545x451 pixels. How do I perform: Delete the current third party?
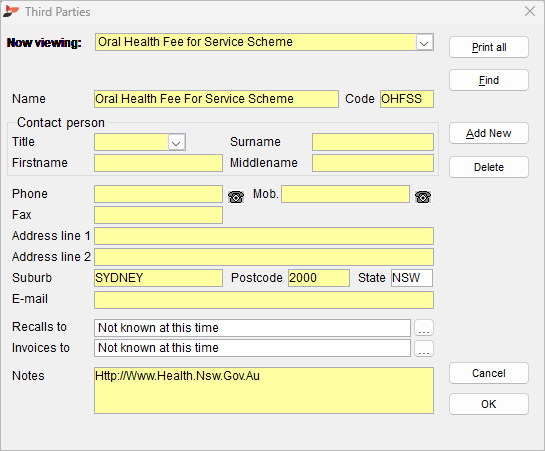click(x=489, y=167)
